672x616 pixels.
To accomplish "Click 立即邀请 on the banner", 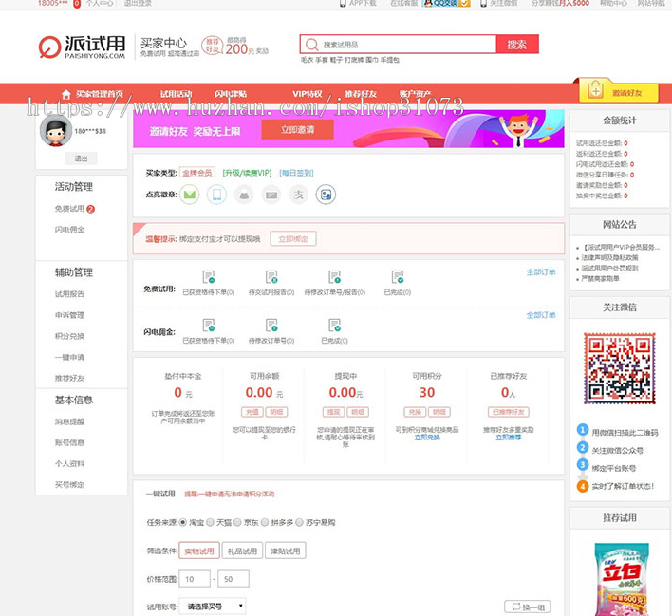I will (x=297, y=129).
